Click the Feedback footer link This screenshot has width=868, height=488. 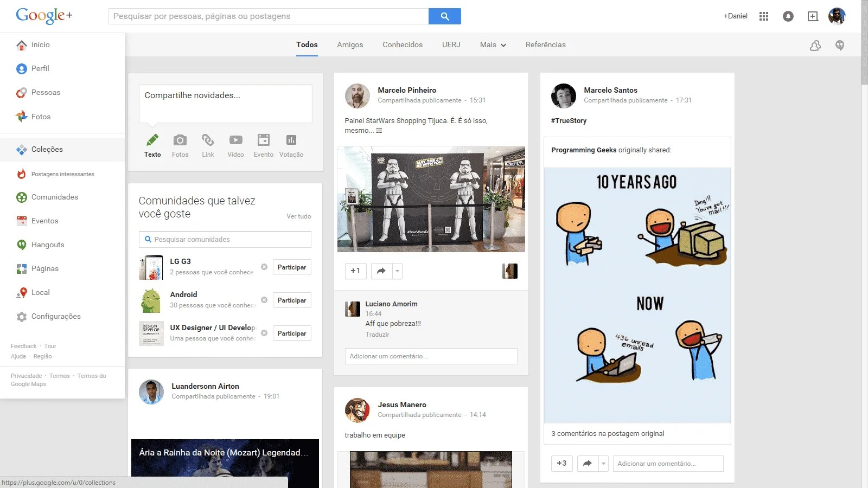point(24,346)
